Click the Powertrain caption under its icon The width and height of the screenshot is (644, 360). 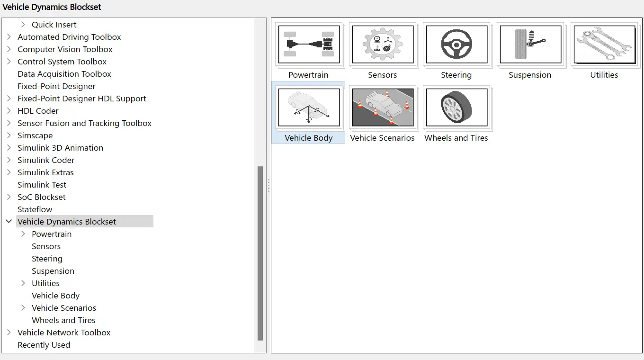click(308, 75)
